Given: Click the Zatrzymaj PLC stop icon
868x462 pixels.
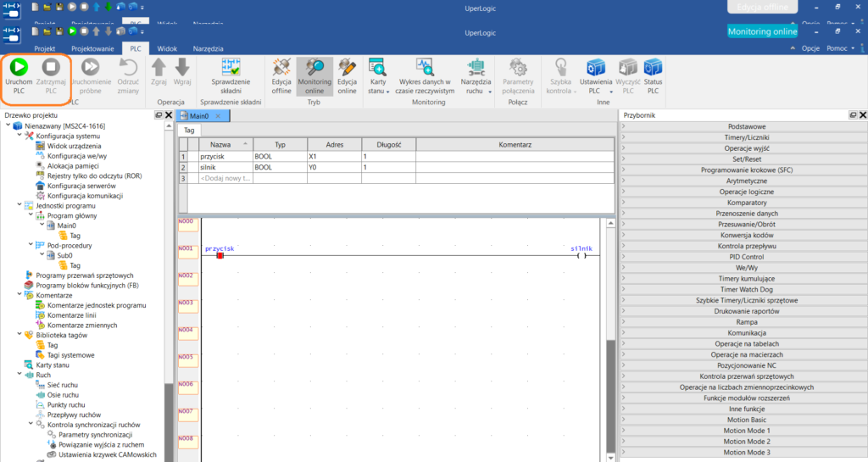Looking at the screenshot, I should pyautogui.click(x=51, y=68).
